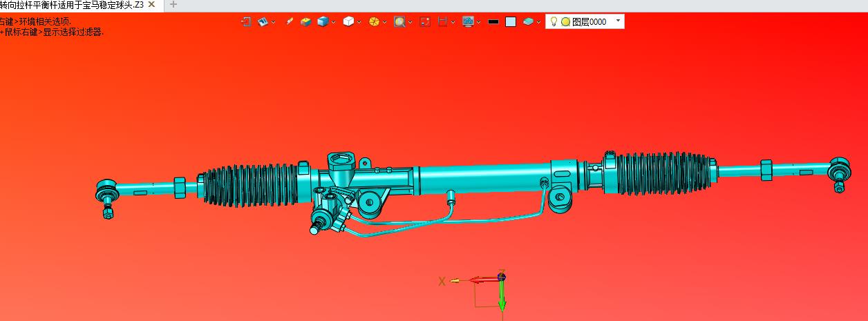Click the white wireframe cube icon
The image size is (868, 321).
(348, 21)
